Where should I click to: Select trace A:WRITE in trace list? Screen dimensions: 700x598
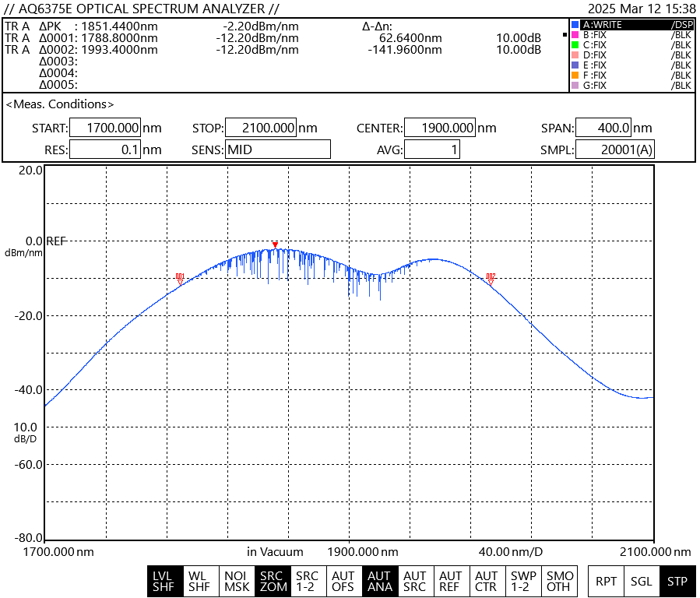coord(631,25)
